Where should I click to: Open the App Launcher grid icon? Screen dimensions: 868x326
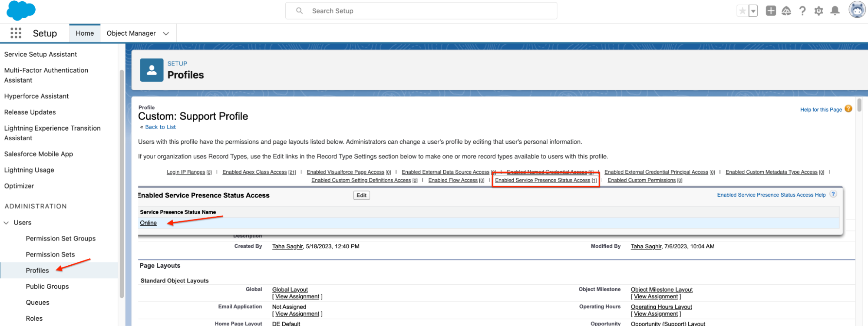click(x=16, y=33)
